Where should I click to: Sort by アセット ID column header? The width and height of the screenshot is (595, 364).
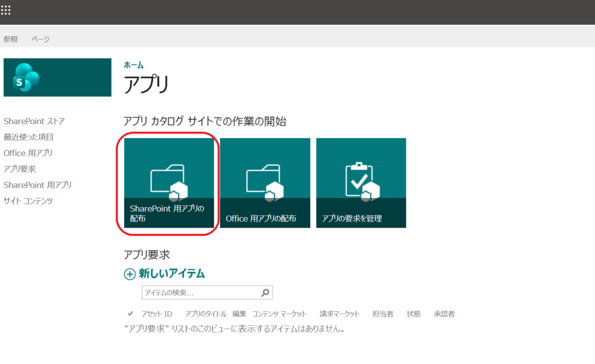coord(157,314)
